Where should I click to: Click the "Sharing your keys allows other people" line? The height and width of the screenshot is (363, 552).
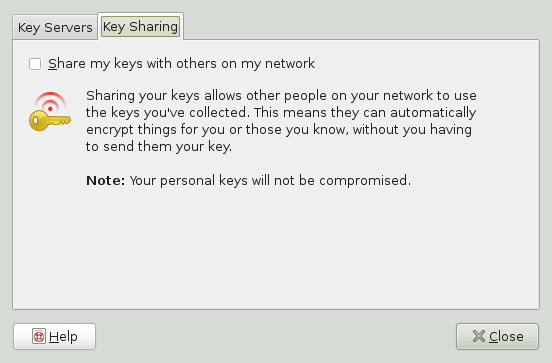click(281, 95)
